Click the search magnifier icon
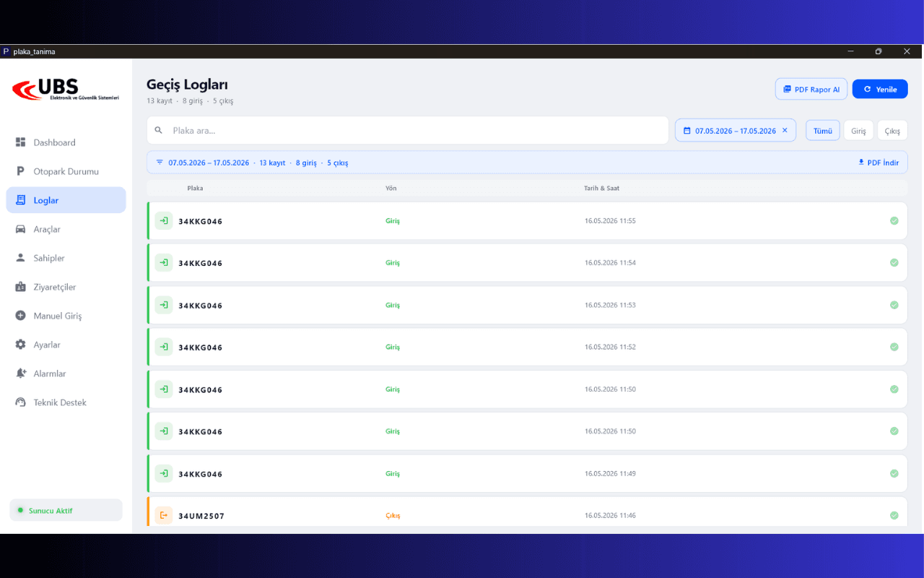The height and width of the screenshot is (578, 924). [159, 130]
